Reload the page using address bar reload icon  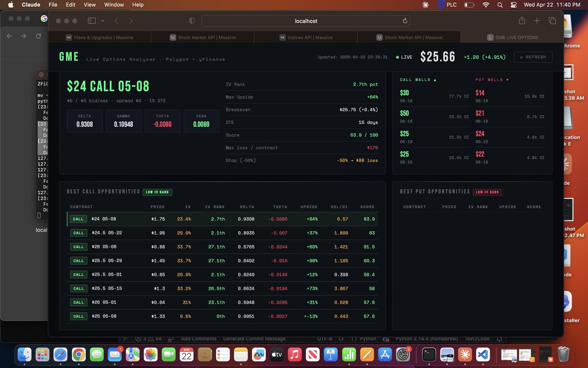pyautogui.click(x=405, y=21)
